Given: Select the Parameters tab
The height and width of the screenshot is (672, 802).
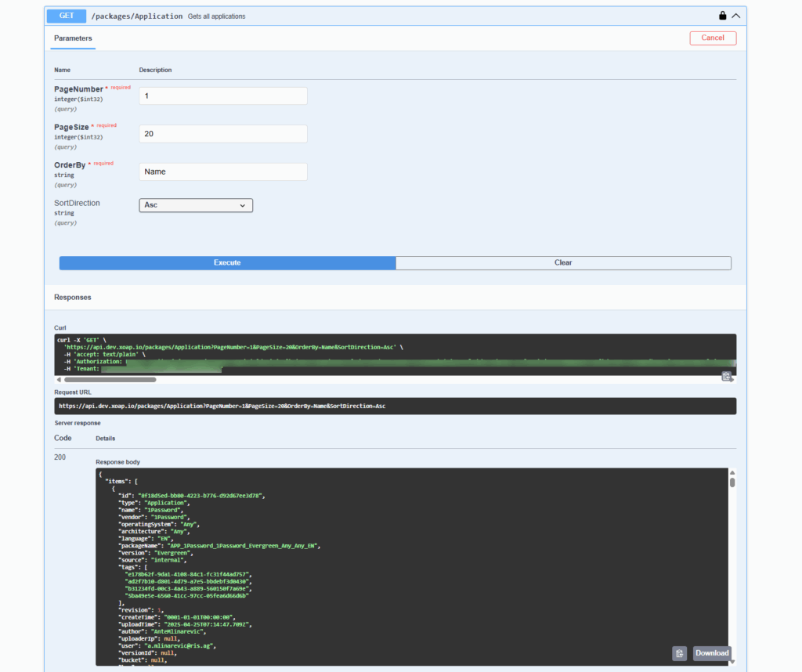Looking at the screenshot, I should point(73,38).
